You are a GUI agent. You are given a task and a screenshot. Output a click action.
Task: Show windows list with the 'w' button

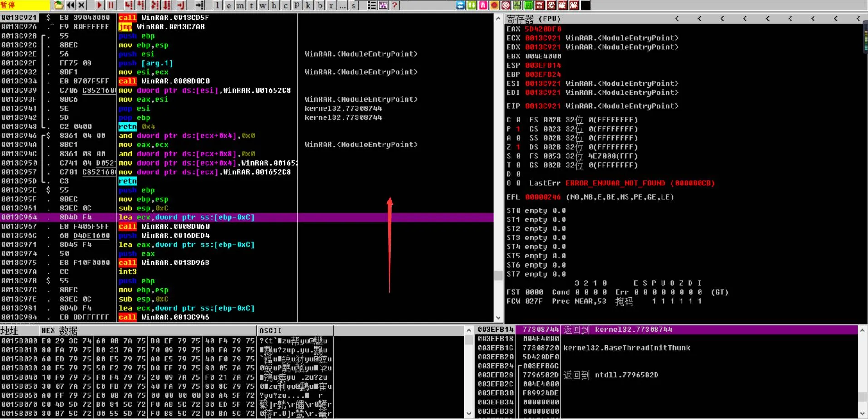pyautogui.click(x=263, y=5)
